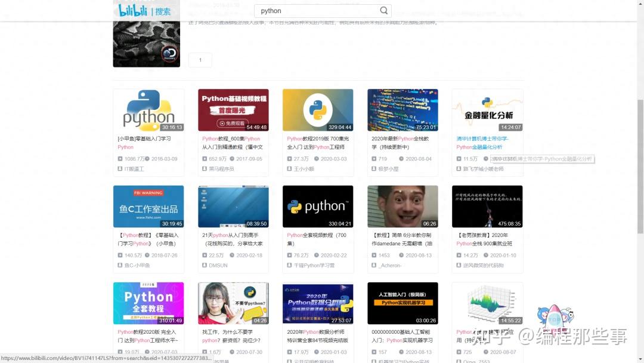The height and width of the screenshot is (363, 644).
Task: Click play count icon beside 76.2万
Action: [289, 256]
